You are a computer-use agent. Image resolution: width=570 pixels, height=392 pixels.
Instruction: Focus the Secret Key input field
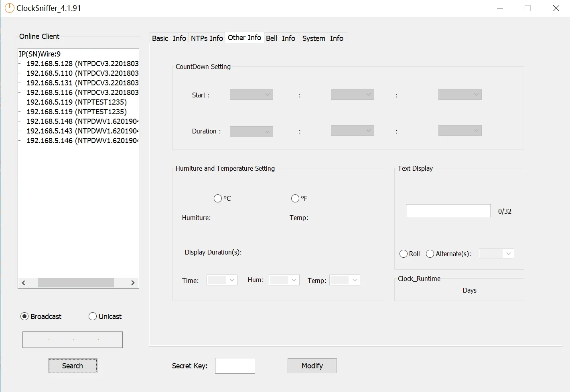click(235, 366)
